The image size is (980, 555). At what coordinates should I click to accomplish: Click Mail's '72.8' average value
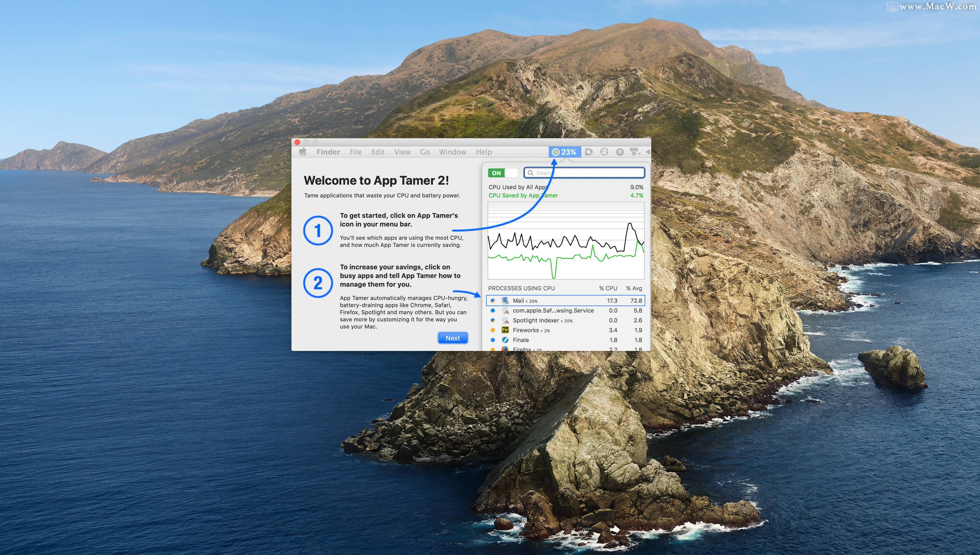click(636, 301)
